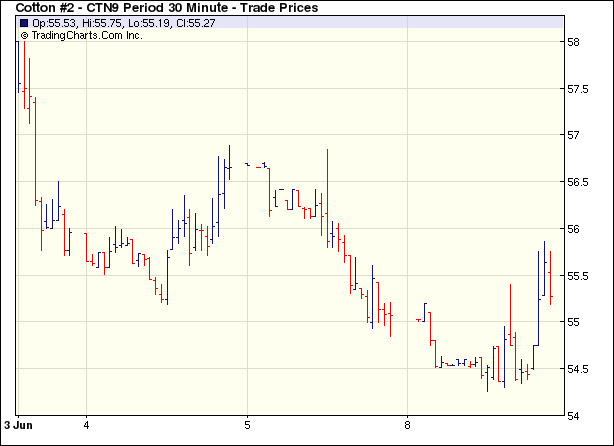Viewport: 614px width, 446px height.
Task: Click the chart title 'Cotton #2 - CTN9'
Action: [x=70, y=8]
